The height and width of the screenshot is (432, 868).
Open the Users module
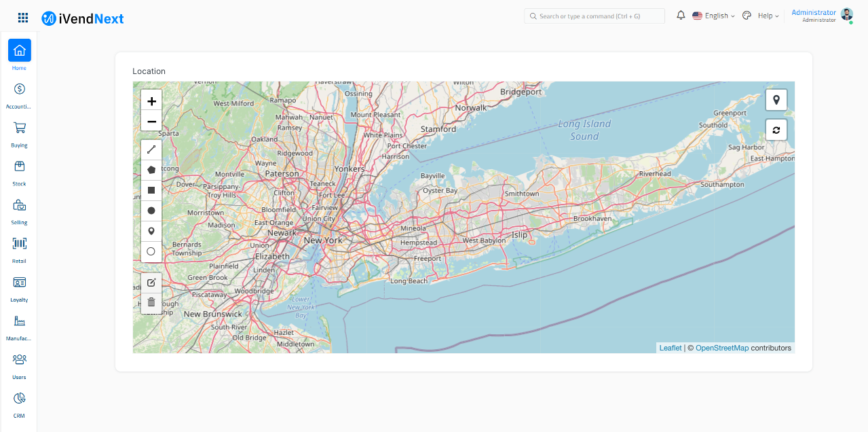pyautogui.click(x=19, y=366)
